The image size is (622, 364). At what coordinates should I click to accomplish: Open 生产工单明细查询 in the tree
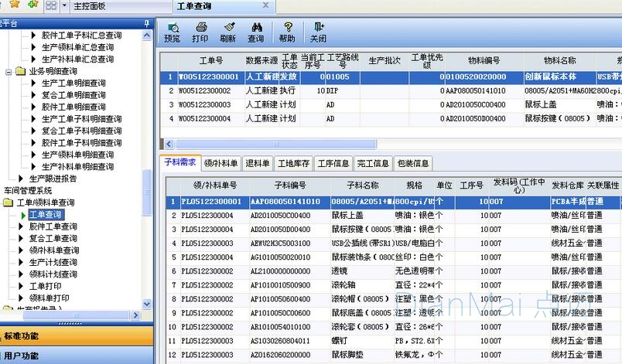tap(73, 83)
